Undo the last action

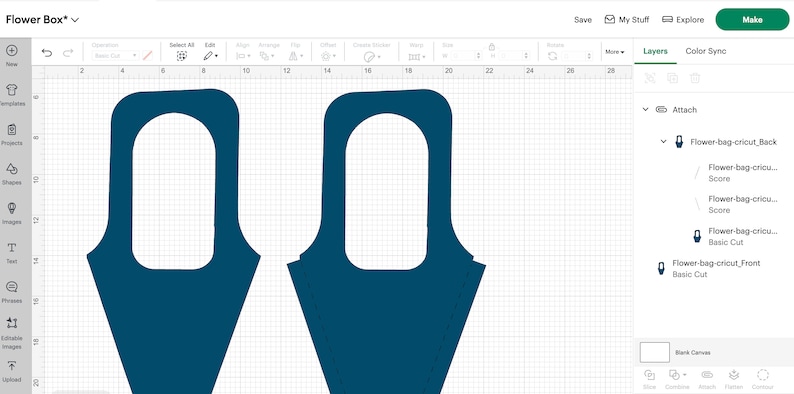47,53
